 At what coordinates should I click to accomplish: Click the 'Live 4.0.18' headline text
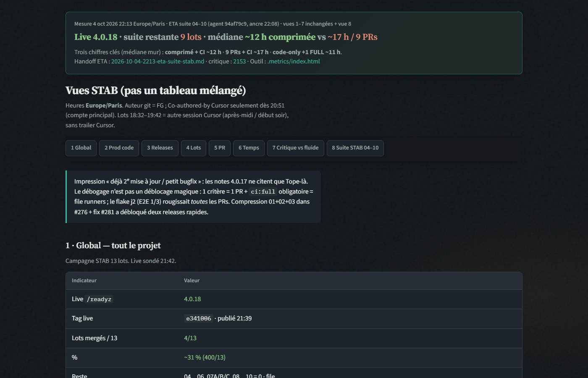click(96, 37)
